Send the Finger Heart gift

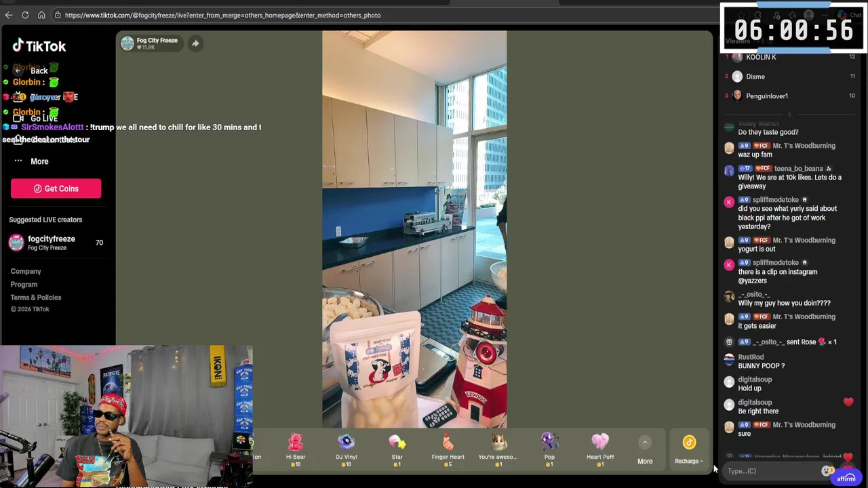[x=448, y=449]
